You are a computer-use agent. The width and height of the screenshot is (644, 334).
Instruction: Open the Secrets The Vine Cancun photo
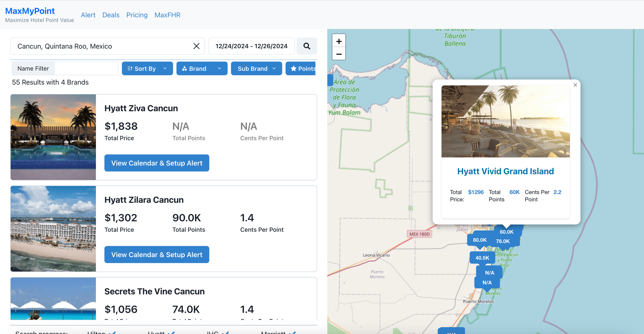point(53,299)
